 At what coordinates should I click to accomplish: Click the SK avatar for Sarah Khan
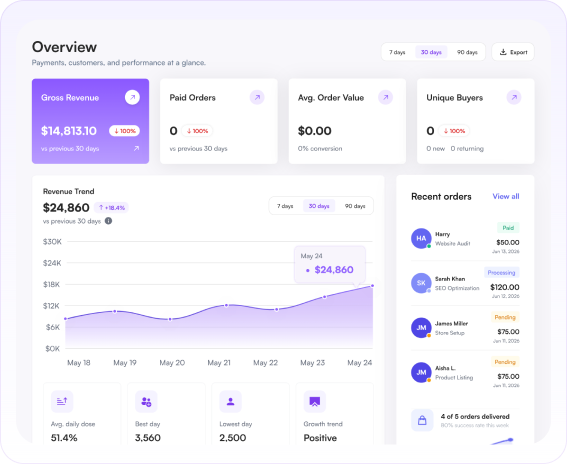(421, 283)
